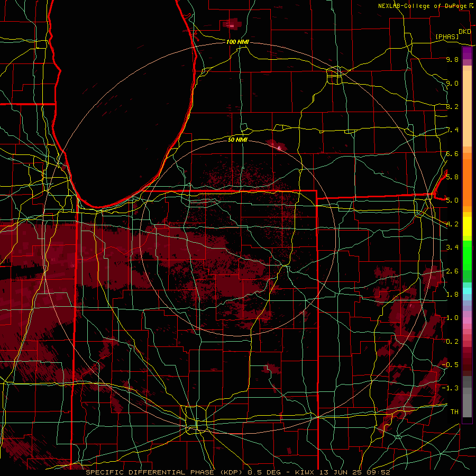Click the DKD text near the color scale
Image resolution: width=476 pixels, height=476 pixels.
coord(464,32)
